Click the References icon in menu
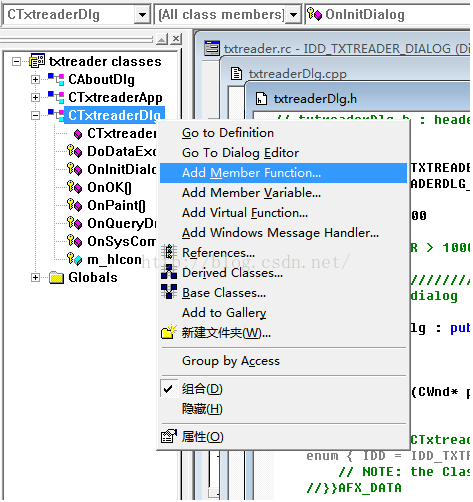Viewport: 473px width, 502px height. click(x=169, y=252)
